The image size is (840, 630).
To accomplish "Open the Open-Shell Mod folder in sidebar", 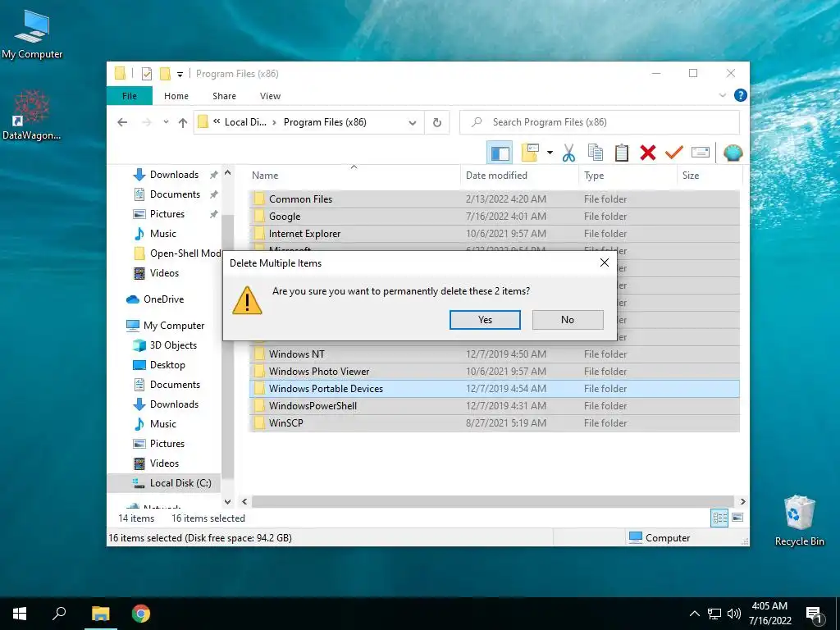I will 177,253.
